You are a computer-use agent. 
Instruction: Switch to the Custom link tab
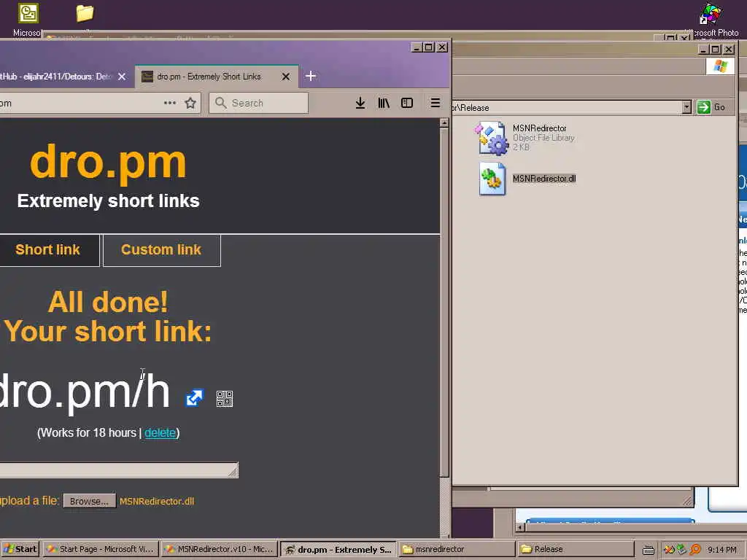(x=161, y=249)
